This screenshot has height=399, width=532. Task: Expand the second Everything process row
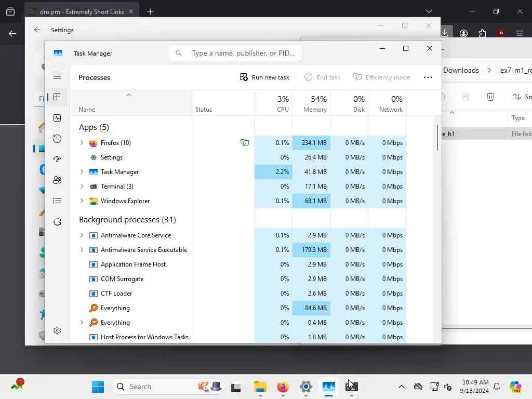pyautogui.click(x=82, y=322)
